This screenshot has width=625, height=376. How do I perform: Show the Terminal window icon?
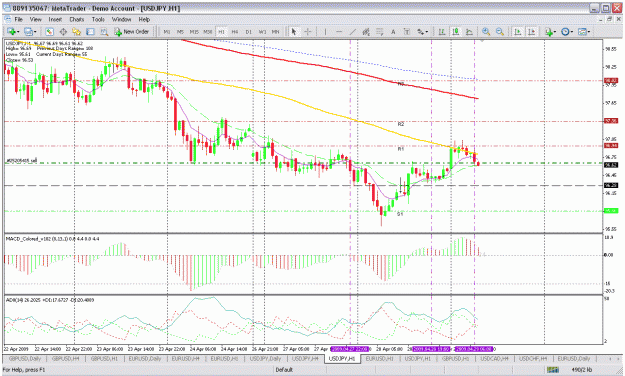(90, 31)
